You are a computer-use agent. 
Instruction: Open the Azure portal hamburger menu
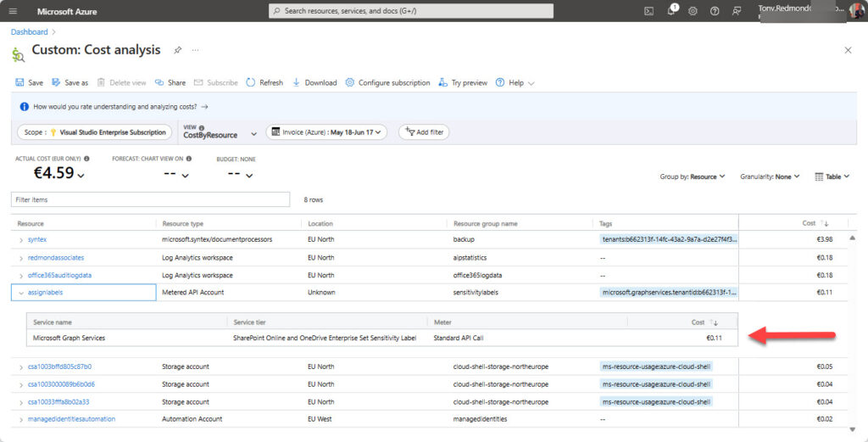click(x=14, y=11)
